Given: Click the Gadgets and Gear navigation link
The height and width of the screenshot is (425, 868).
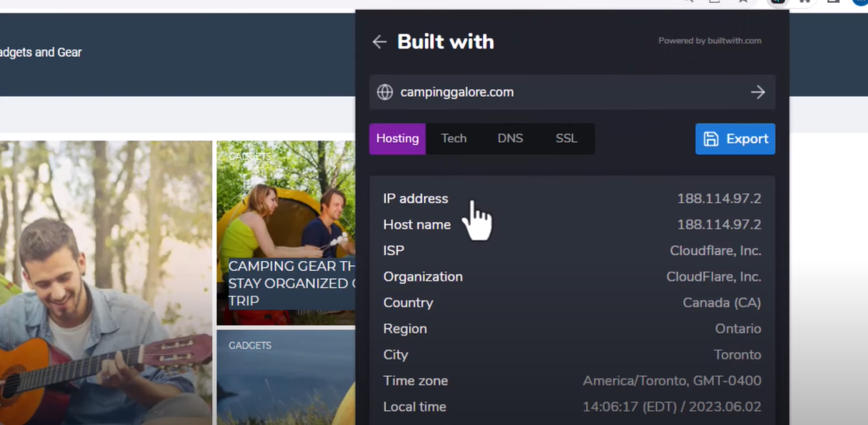Looking at the screenshot, I should coord(41,52).
